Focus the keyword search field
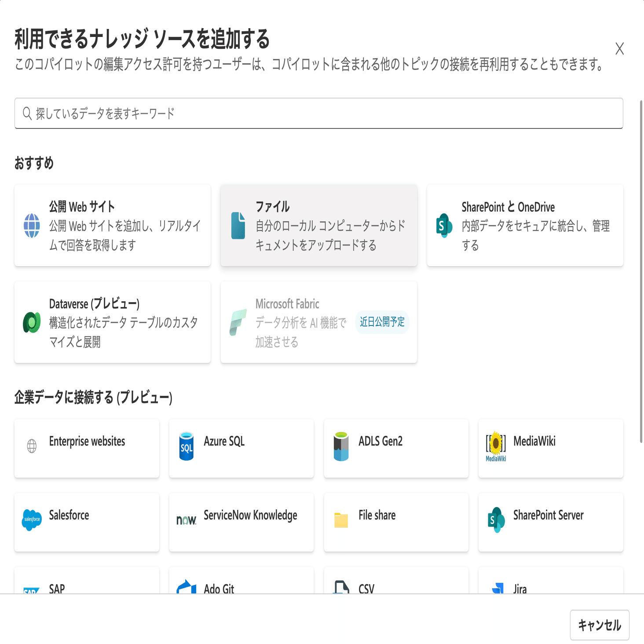Image resolution: width=644 pixels, height=644 pixels. tap(319, 113)
